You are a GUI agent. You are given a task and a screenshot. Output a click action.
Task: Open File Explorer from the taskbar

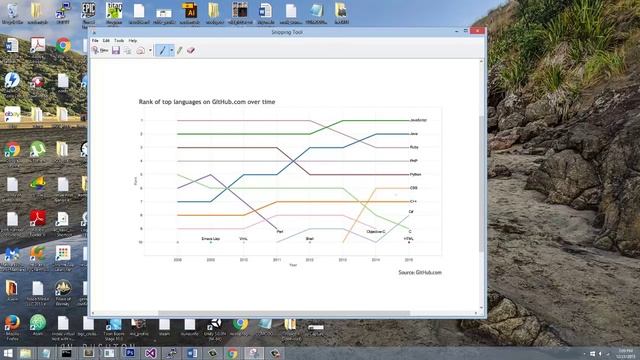[25, 353]
